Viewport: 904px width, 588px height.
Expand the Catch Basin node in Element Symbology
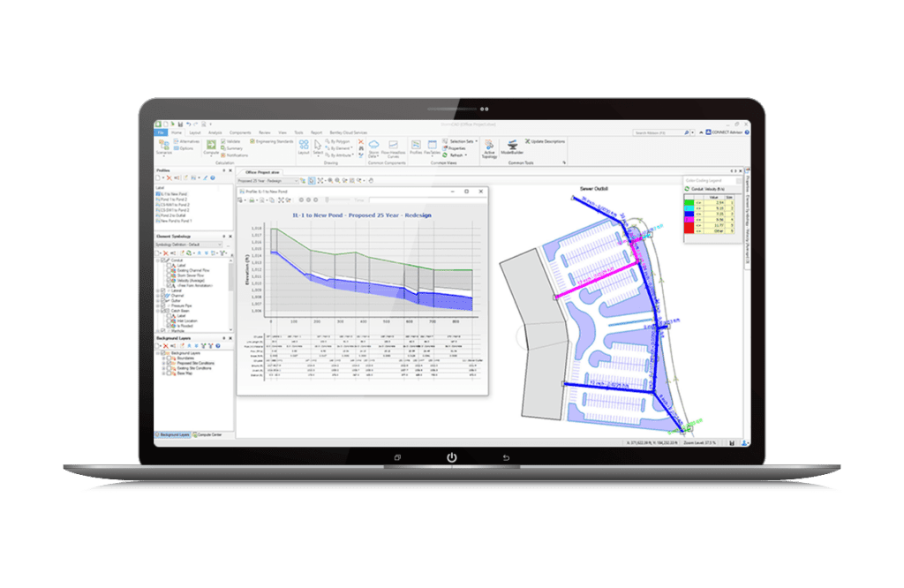click(157, 309)
